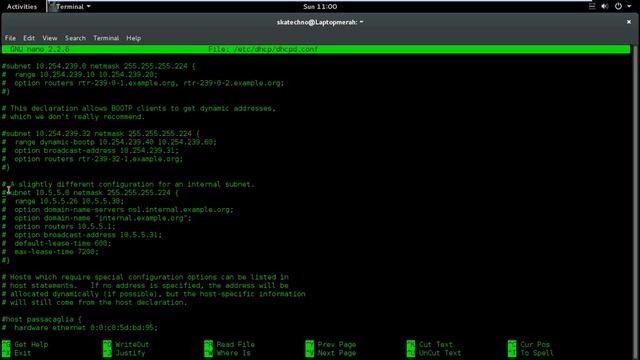Click the 'File: /etc/dhcp/dhcpd.conf' header text
This screenshot has width=640, height=360.
point(263,49)
